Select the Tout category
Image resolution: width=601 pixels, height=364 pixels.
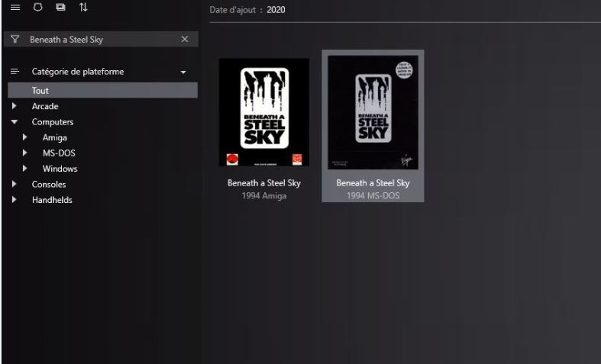(x=103, y=90)
